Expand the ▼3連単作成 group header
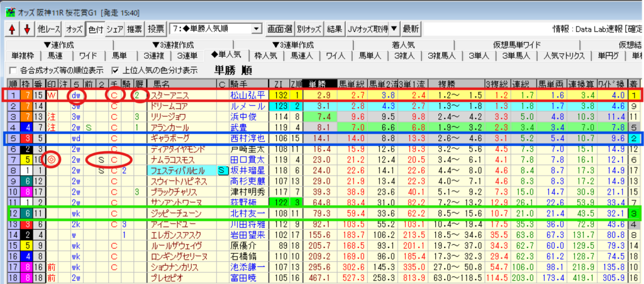The image size is (644, 284). pyautogui.click(x=292, y=45)
